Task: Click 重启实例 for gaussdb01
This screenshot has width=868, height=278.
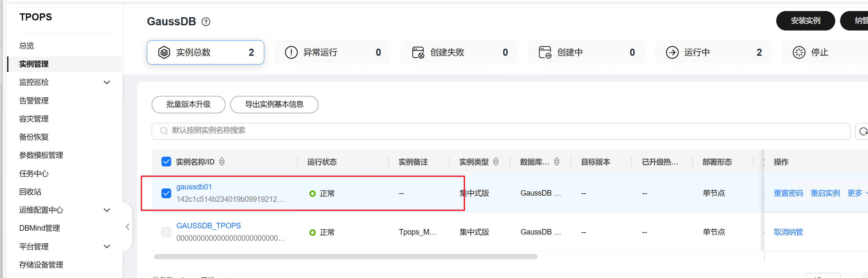Action: 825,193
